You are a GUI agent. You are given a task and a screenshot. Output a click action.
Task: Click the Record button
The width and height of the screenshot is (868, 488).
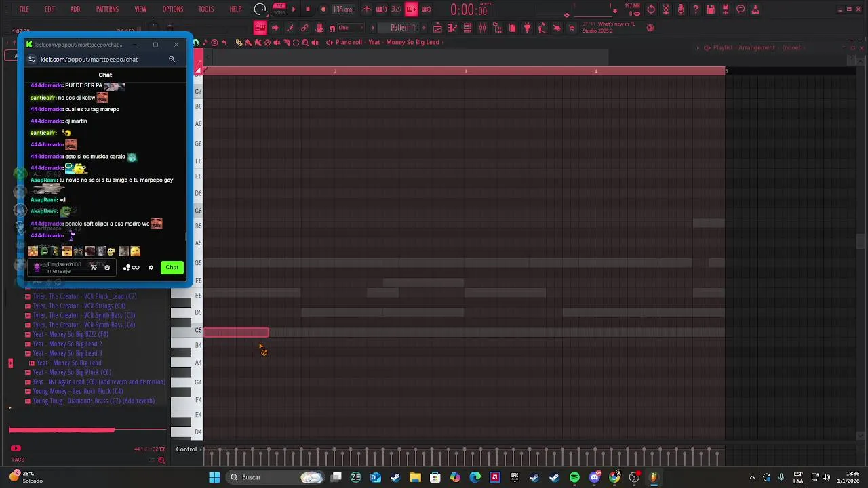point(323,9)
